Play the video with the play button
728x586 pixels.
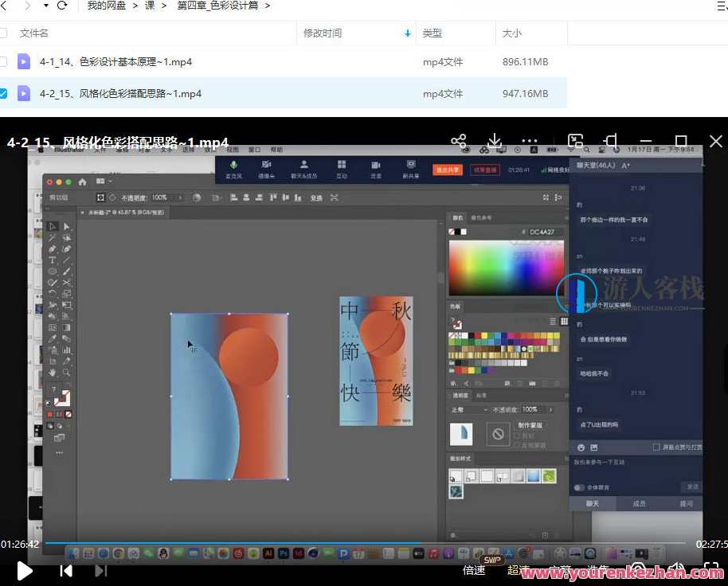point(25,570)
